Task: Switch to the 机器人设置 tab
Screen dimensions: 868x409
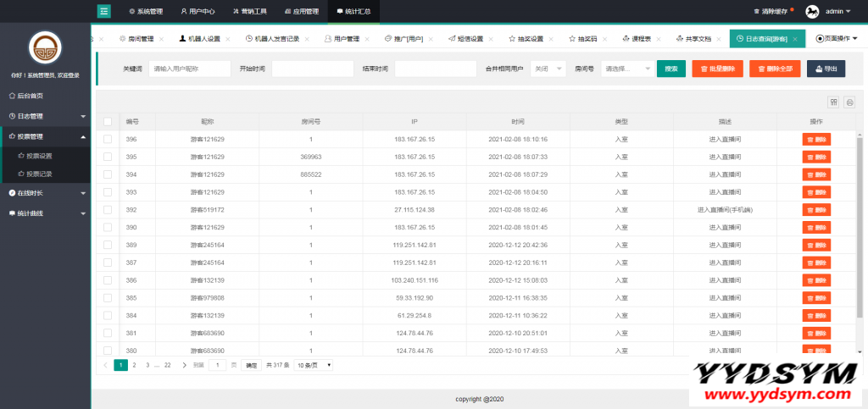Action: click(200, 39)
